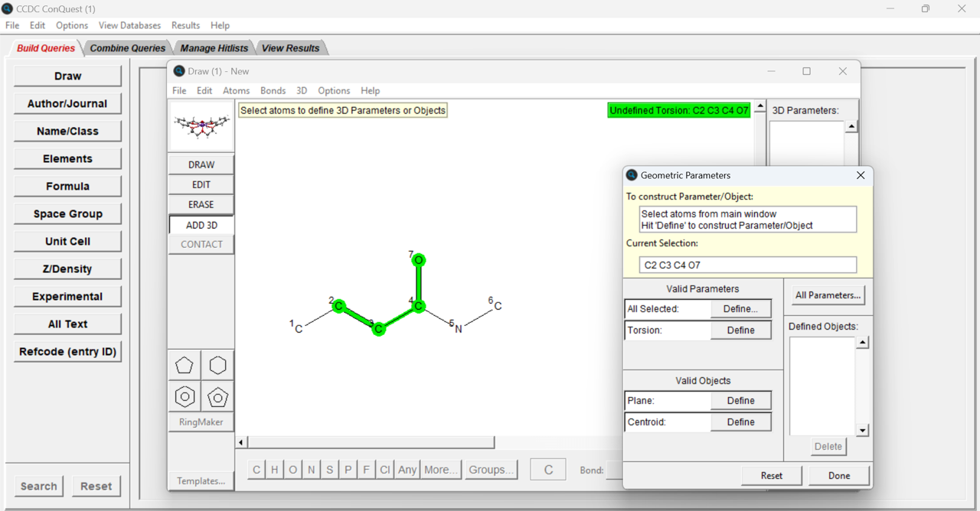Viewport: 980px width, 511px height.
Task: Open the Bonds menu in Draw window
Action: pyautogui.click(x=273, y=90)
